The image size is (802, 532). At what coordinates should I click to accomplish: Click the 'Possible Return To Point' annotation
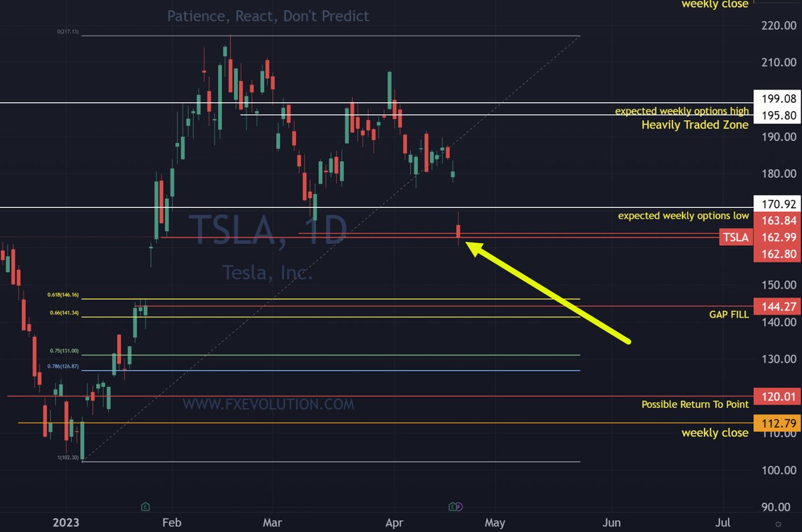[695, 404]
